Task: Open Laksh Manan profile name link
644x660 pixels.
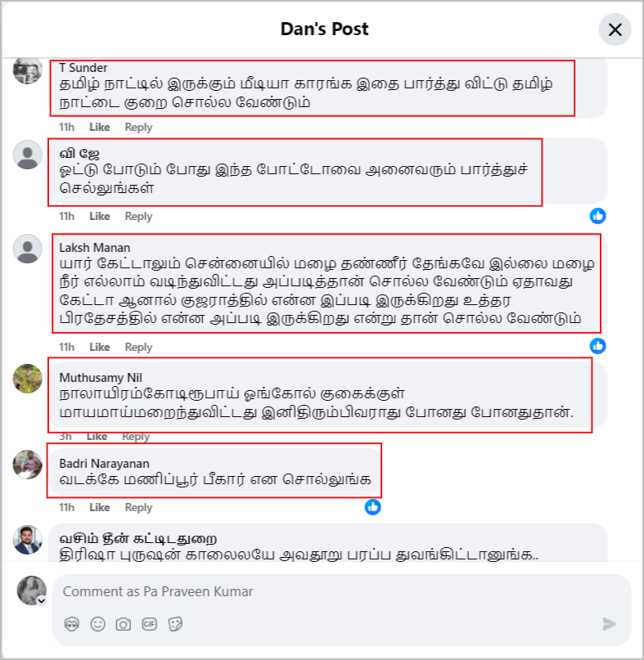Action: 94,248
